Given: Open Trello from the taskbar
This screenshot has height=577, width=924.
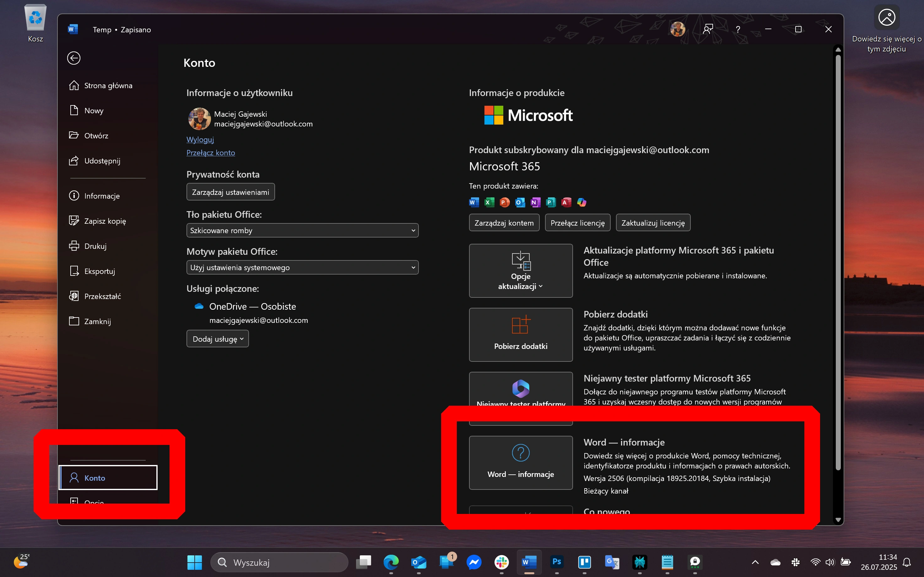Looking at the screenshot, I should point(585,562).
